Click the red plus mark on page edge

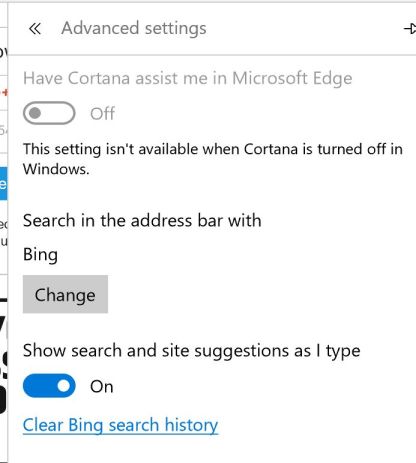click(5, 92)
